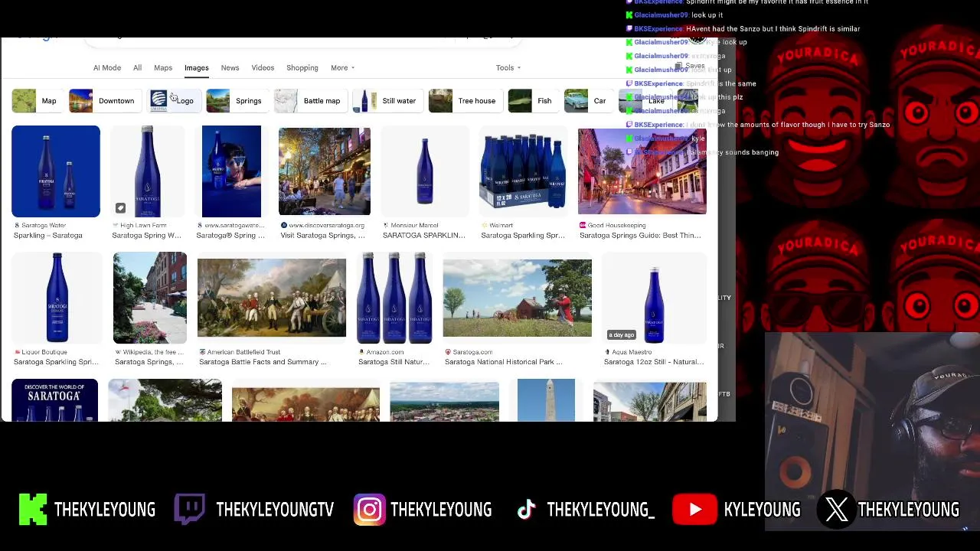Go to the Shopping tab
The height and width of the screenshot is (551, 980).
tap(302, 68)
